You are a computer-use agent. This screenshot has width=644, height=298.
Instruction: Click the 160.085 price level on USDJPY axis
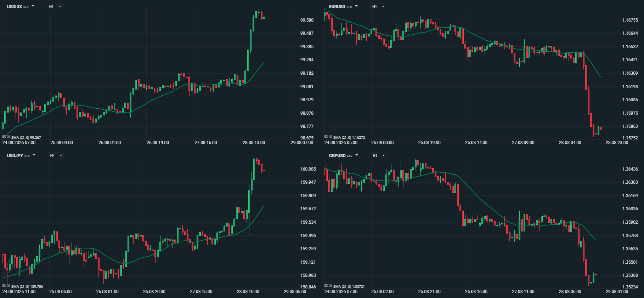click(308, 169)
